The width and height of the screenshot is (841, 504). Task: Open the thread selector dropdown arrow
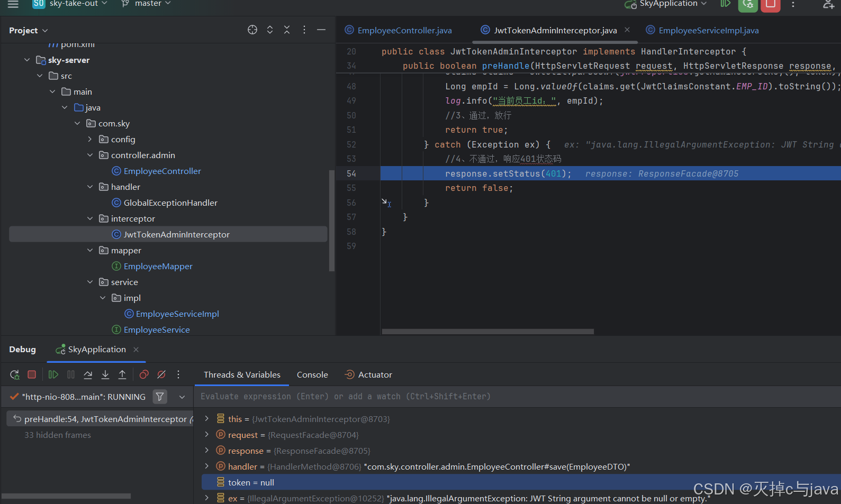(182, 397)
